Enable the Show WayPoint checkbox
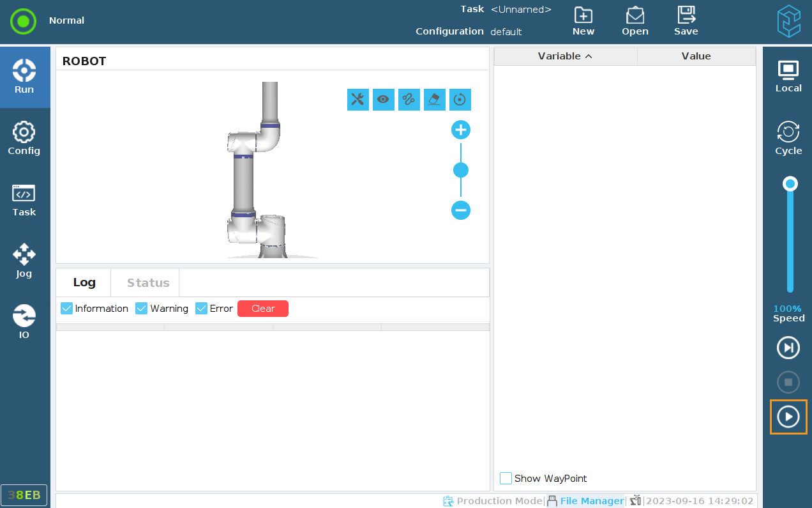 pos(506,478)
